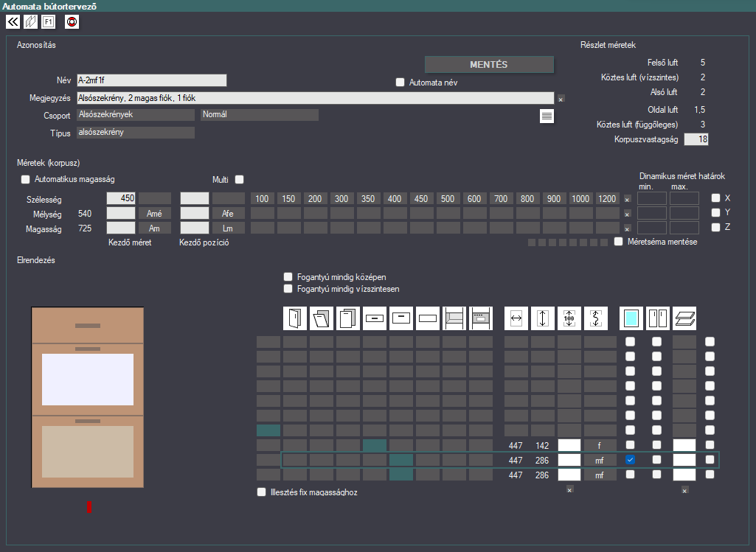
Task: Toggle Automatikus magasság checkbox
Action: (26, 179)
